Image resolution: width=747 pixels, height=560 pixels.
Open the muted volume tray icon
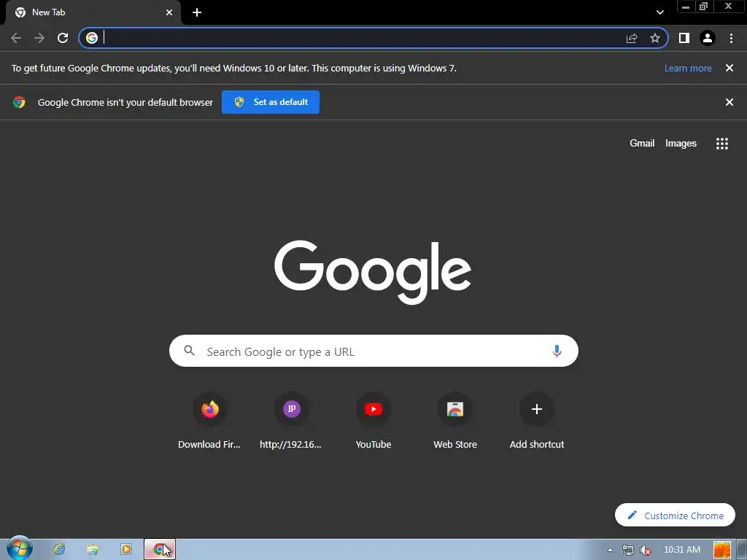(x=645, y=550)
